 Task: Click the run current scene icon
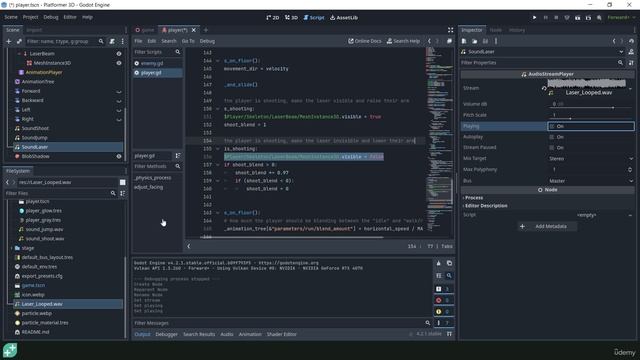pyautogui.click(x=578, y=18)
